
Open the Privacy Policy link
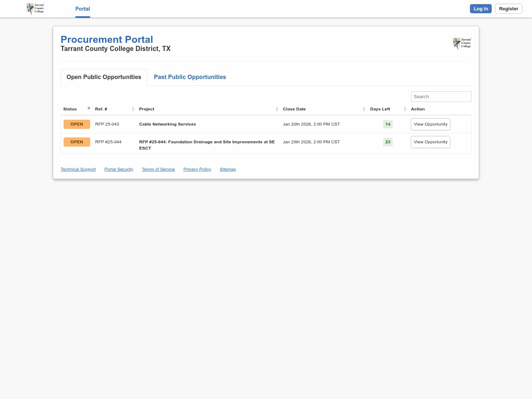[197, 169]
